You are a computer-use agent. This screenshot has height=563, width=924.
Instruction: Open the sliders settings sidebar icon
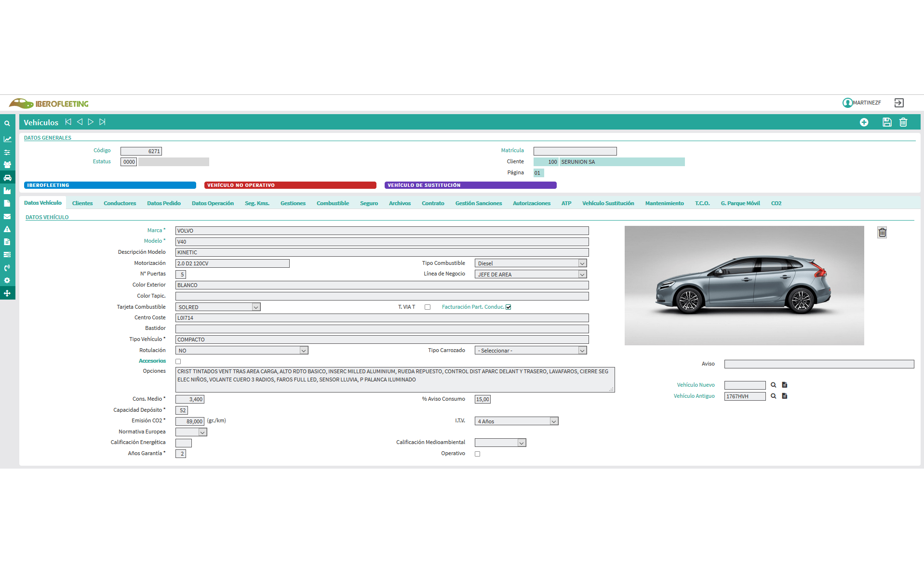[x=7, y=152]
